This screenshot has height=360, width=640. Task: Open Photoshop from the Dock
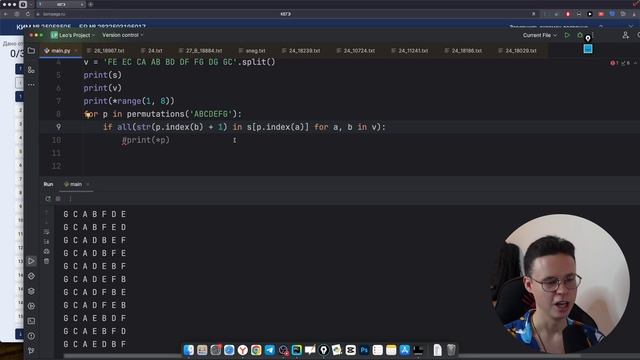pyautogui.click(x=364, y=350)
